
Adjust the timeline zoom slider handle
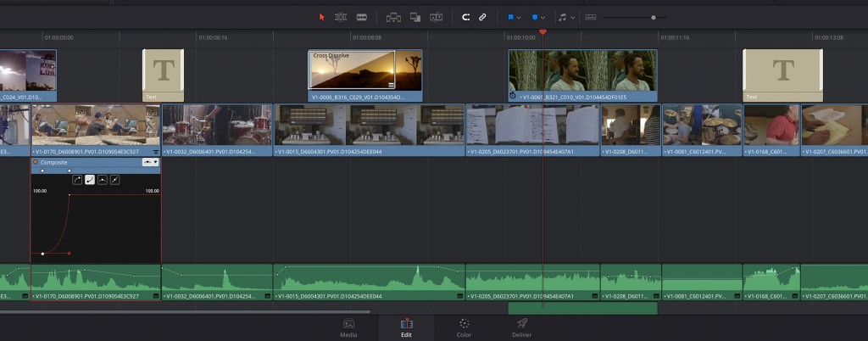[x=653, y=17]
